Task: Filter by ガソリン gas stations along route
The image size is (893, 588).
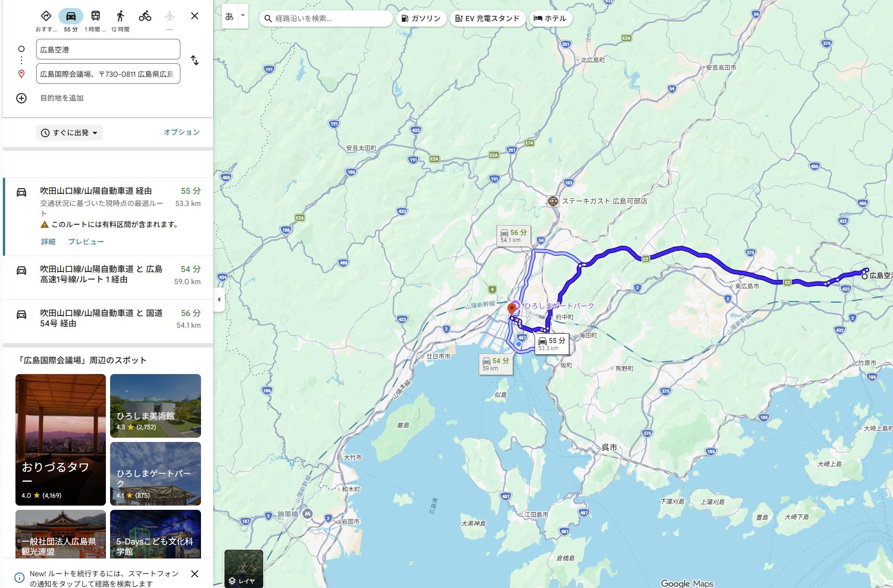Action: (x=421, y=19)
